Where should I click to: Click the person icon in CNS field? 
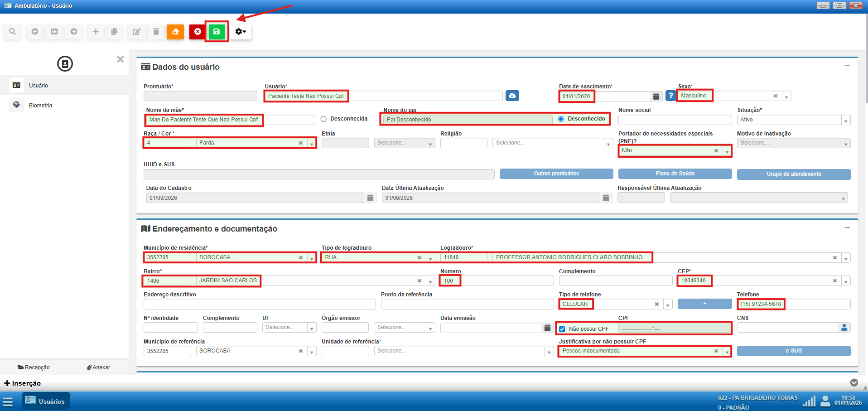click(844, 327)
